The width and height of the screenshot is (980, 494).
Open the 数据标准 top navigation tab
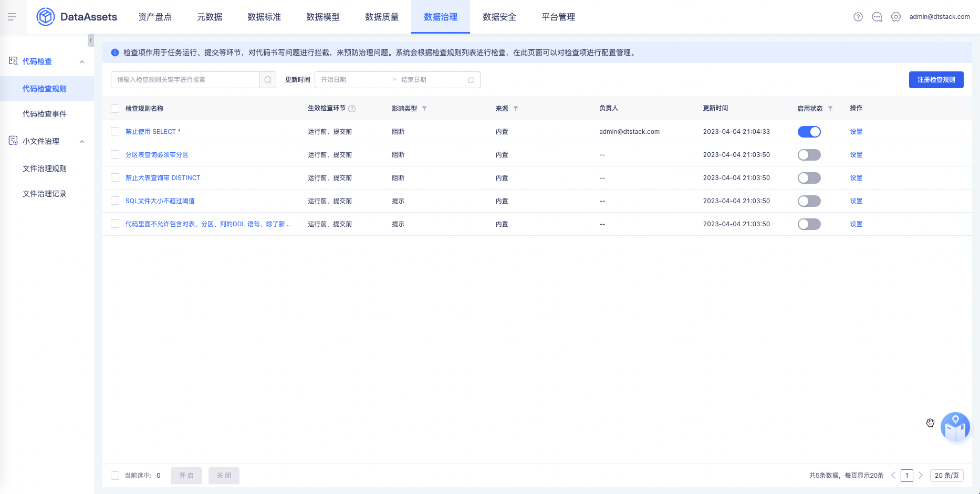click(x=264, y=17)
